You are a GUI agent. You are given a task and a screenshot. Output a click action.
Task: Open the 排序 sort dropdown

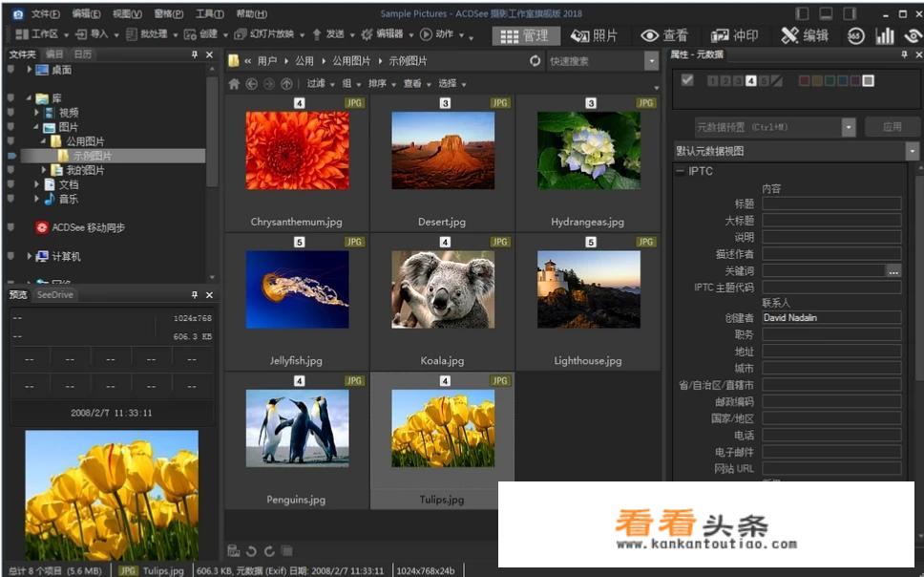click(381, 84)
